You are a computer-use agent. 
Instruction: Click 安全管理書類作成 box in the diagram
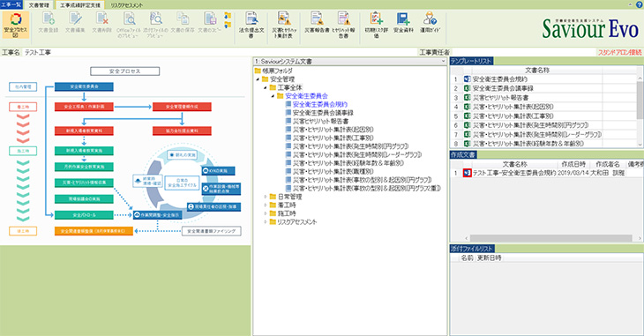pyautogui.click(x=182, y=107)
